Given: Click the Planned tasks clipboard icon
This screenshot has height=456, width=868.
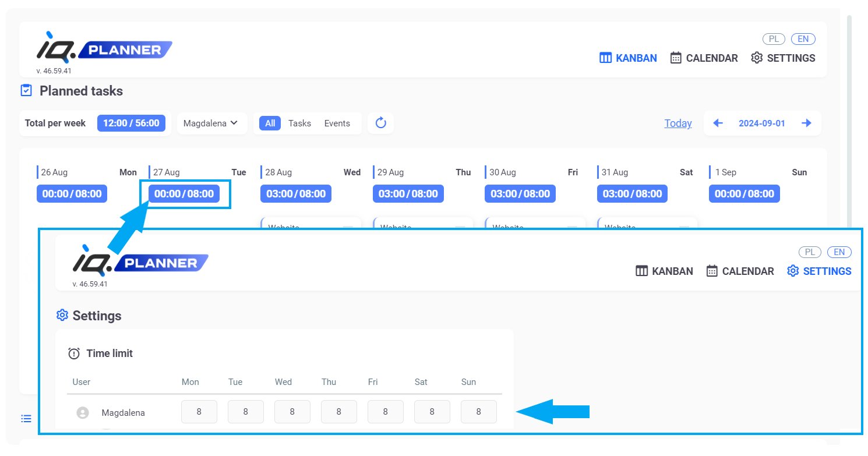Looking at the screenshot, I should coord(26,91).
